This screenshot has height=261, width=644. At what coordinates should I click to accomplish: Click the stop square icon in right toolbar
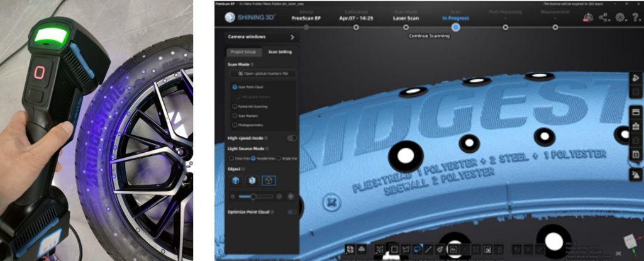click(x=635, y=91)
